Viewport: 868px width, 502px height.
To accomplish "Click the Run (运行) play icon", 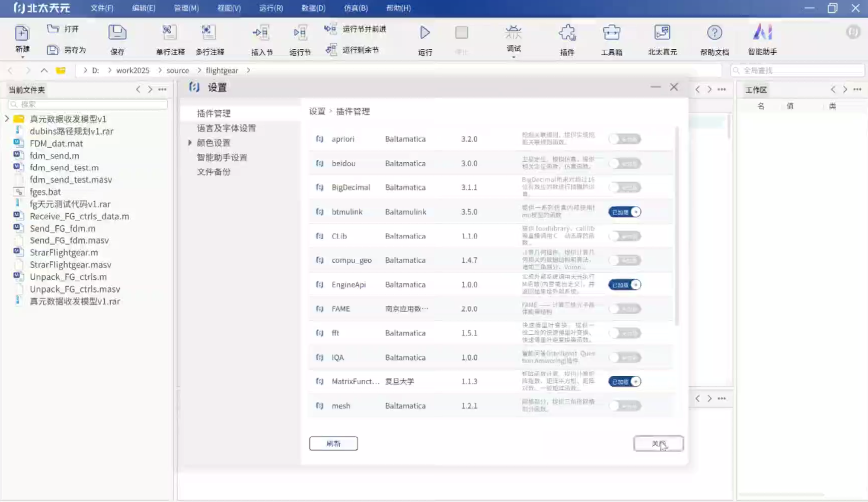I will [424, 33].
